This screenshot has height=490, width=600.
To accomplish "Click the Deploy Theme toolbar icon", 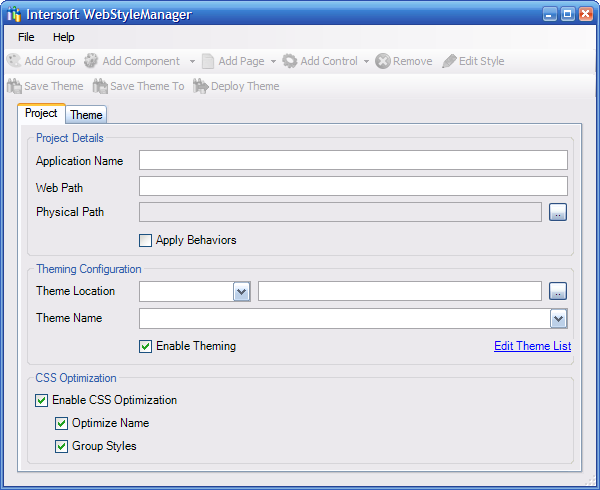I will click(x=200, y=86).
